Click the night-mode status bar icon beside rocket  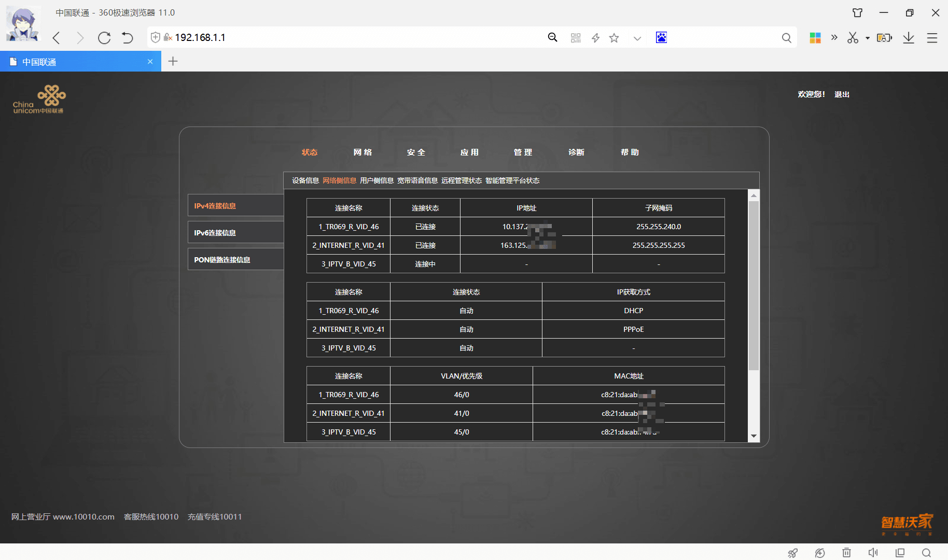(x=820, y=553)
